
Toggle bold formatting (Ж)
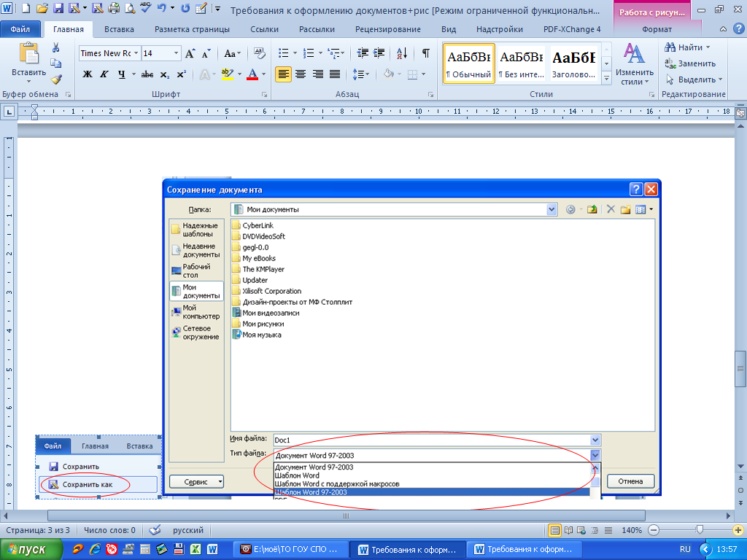pyautogui.click(x=88, y=74)
